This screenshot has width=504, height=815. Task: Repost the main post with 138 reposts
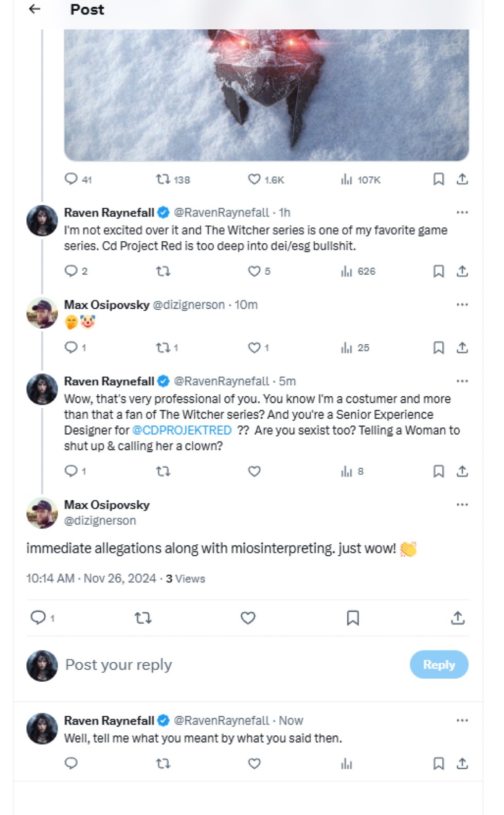[163, 179]
